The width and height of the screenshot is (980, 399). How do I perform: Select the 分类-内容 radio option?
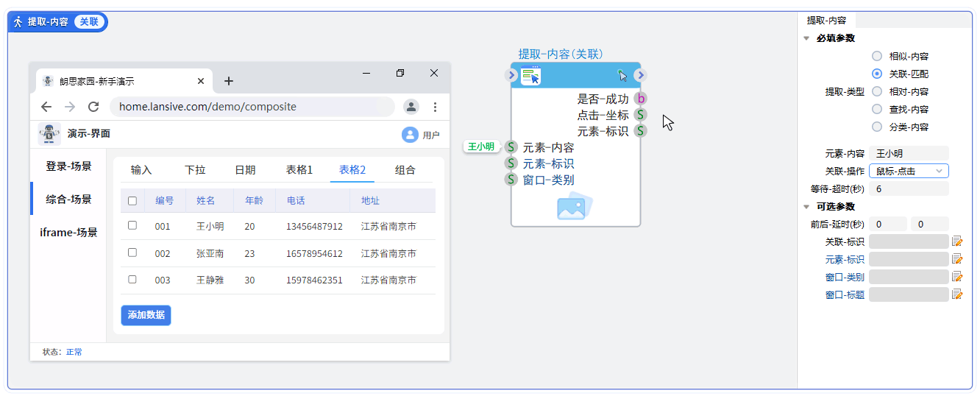coord(877,127)
